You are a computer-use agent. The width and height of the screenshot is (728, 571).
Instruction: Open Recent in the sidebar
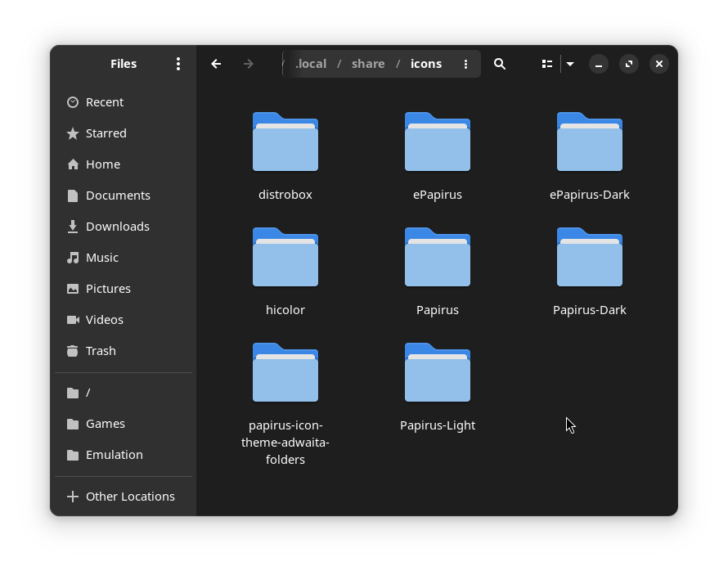point(124,102)
